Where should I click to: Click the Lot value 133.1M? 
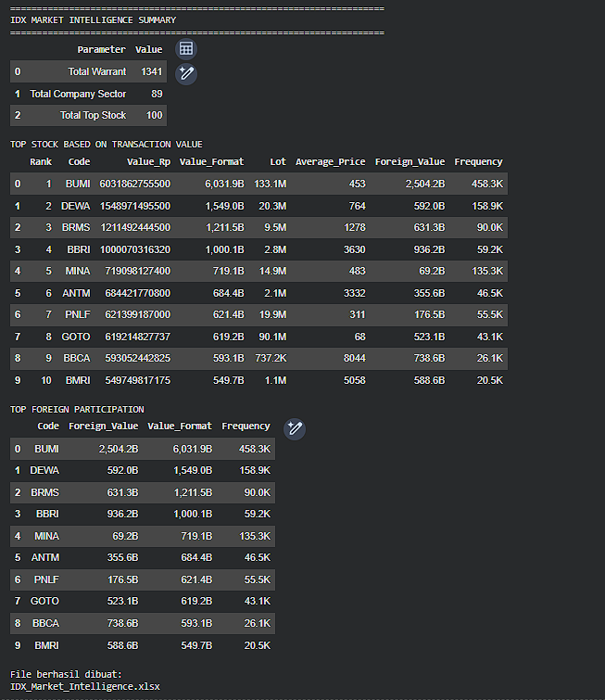[271, 184]
